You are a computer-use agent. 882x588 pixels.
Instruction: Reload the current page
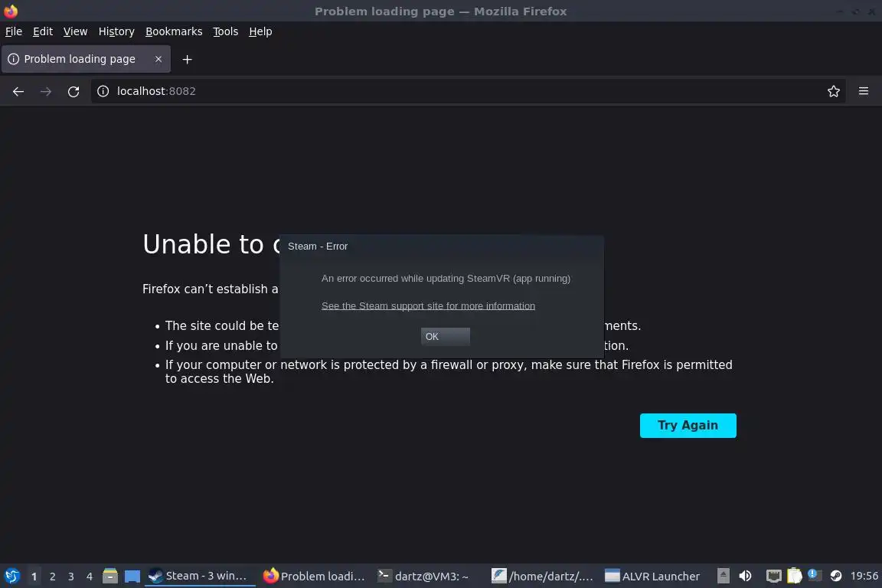[73, 91]
